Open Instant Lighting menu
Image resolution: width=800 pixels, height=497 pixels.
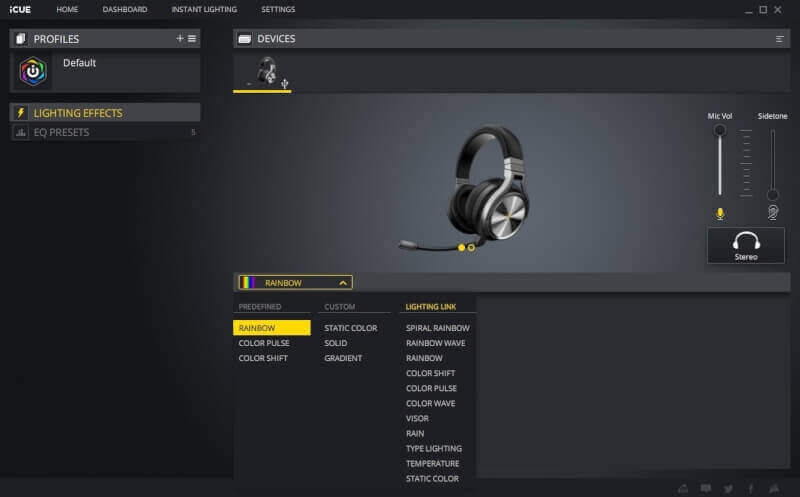click(x=204, y=9)
